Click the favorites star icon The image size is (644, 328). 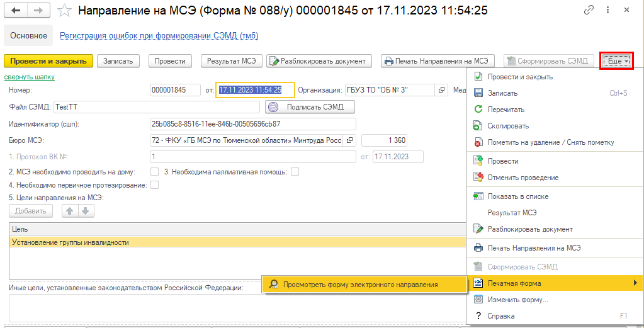[x=64, y=11]
